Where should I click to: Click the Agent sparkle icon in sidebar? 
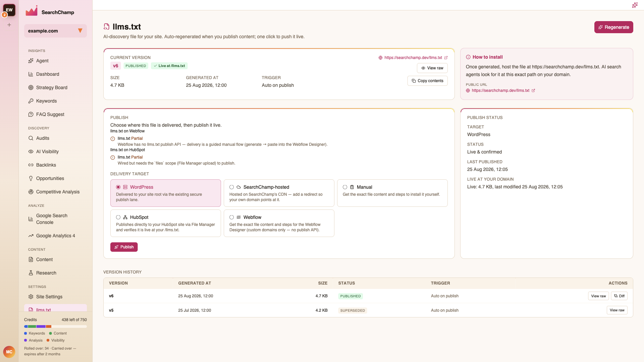[x=31, y=61]
